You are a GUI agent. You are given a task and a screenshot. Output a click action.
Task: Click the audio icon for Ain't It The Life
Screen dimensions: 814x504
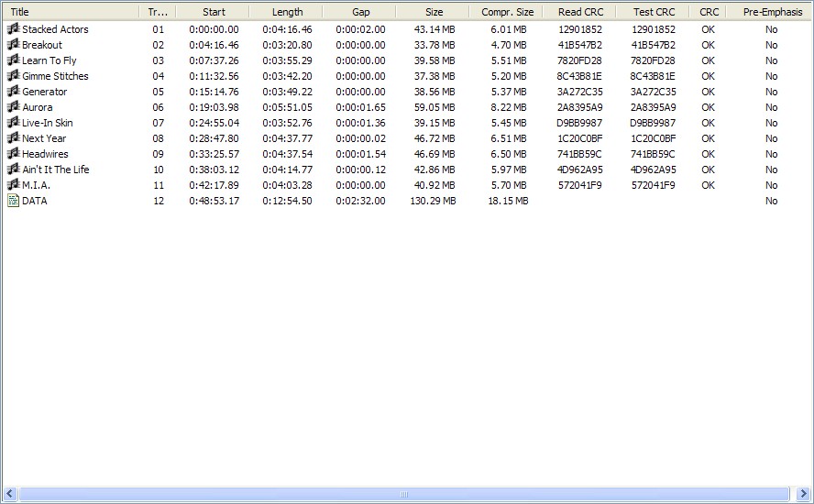[x=14, y=170]
